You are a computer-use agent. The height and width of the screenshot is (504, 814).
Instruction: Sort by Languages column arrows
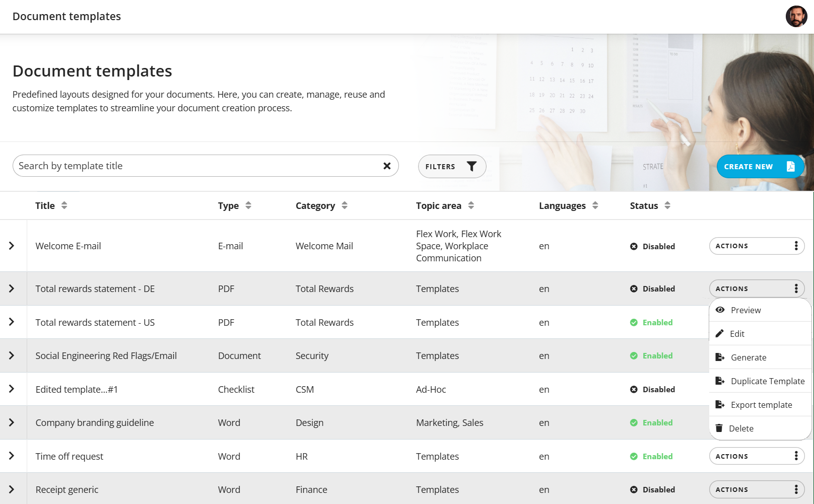pos(595,205)
